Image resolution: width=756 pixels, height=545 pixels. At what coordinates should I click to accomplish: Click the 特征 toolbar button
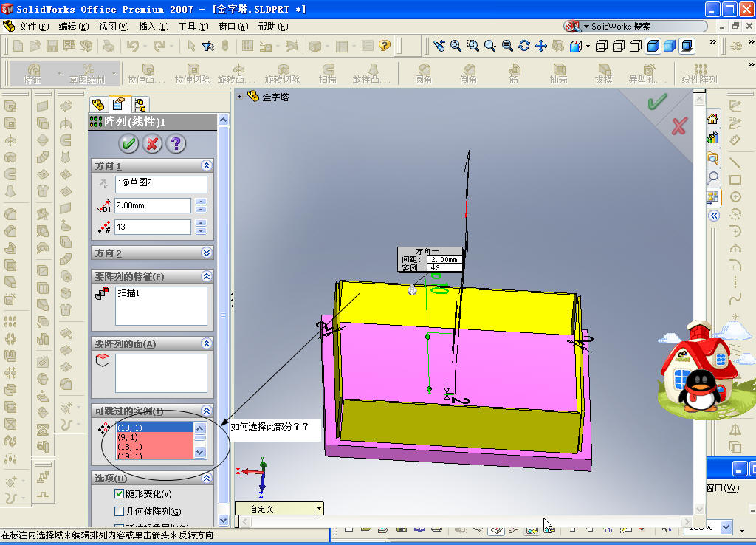click(x=32, y=73)
